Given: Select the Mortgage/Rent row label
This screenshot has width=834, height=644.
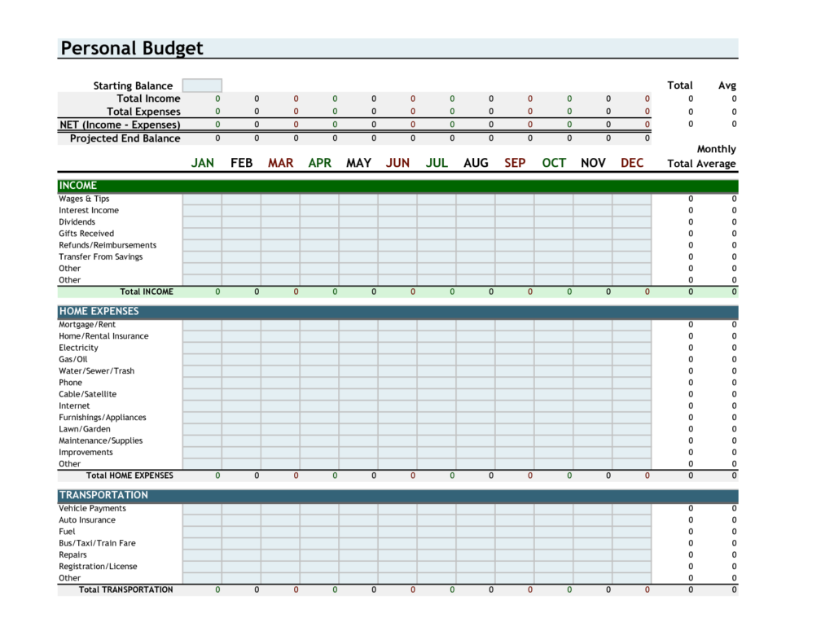Looking at the screenshot, I should pyautogui.click(x=87, y=324).
